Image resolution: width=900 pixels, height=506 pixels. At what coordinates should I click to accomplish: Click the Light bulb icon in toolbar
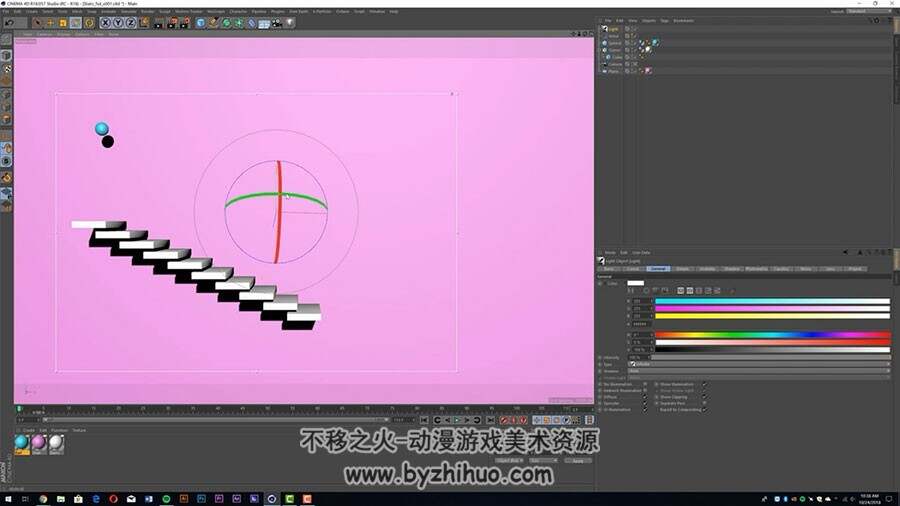[290, 23]
